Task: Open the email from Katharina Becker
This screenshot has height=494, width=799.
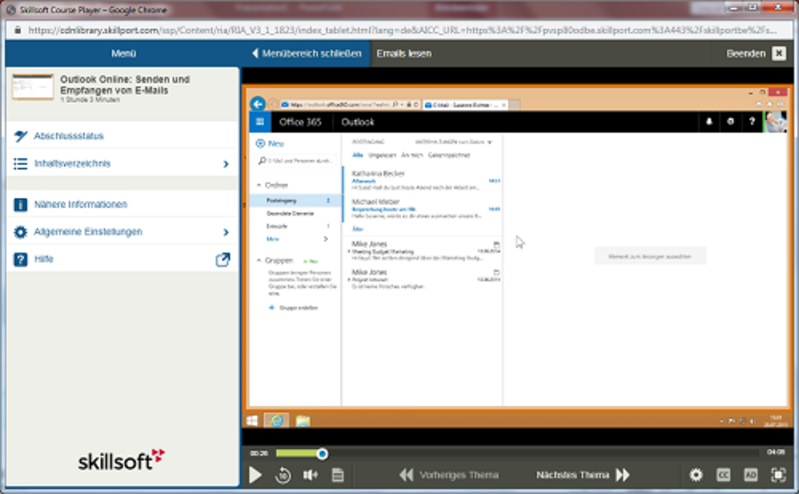Action: 422,180
